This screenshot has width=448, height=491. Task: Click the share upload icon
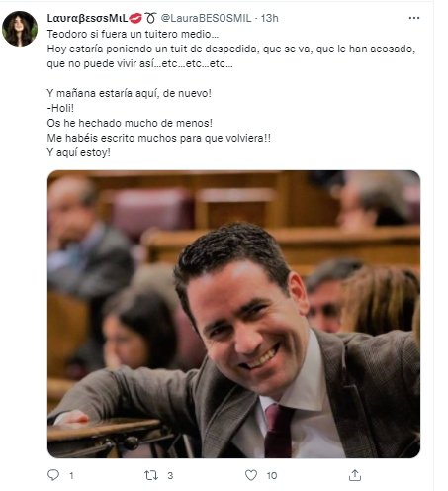(355, 475)
